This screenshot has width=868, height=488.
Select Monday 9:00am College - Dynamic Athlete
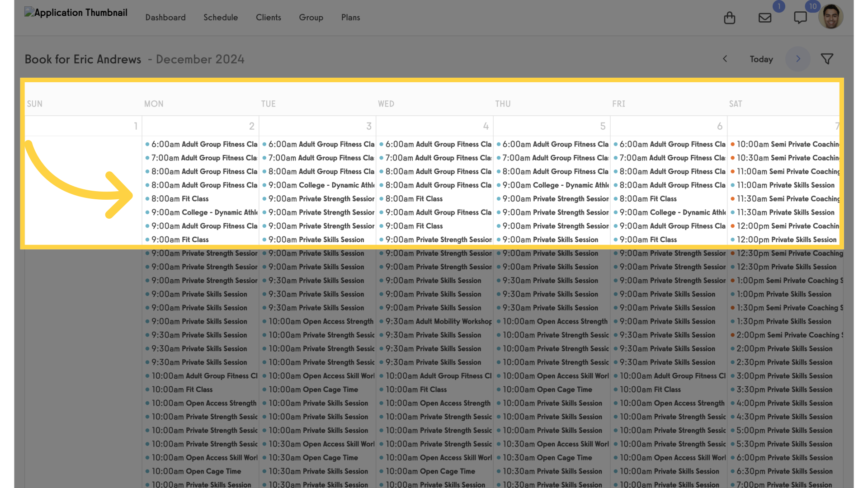coord(201,212)
